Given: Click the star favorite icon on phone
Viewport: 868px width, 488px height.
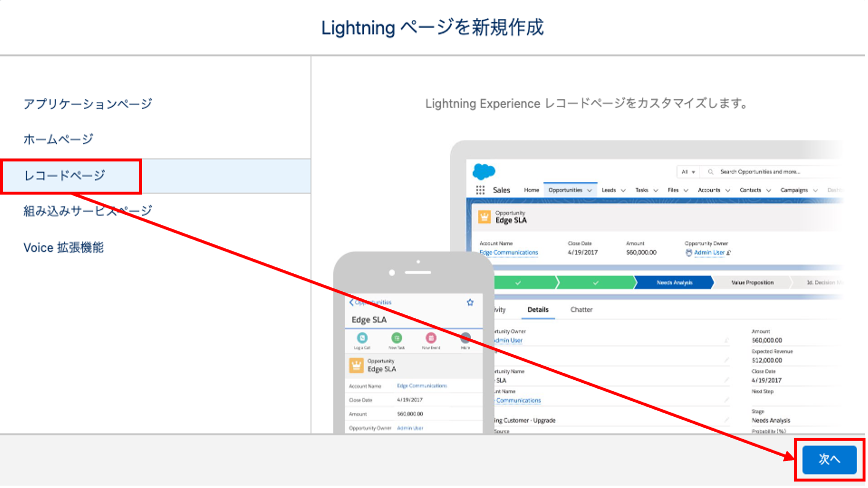Looking at the screenshot, I should pyautogui.click(x=470, y=302).
